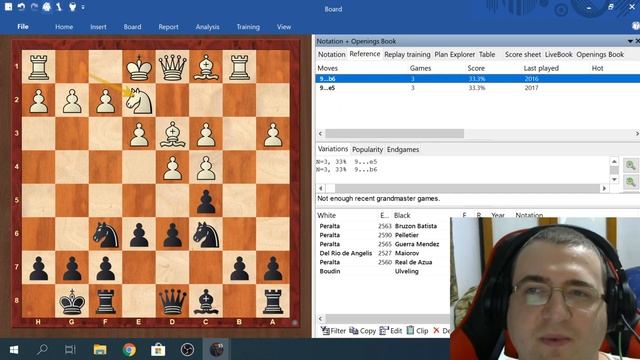
Task: Select the Popularity sub-tab
Action: point(367,149)
